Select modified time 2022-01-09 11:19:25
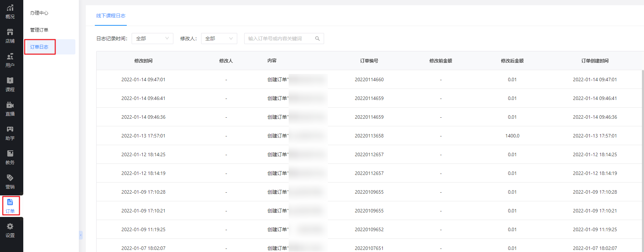Viewport: 644px width, 252px height. click(143, 229)
